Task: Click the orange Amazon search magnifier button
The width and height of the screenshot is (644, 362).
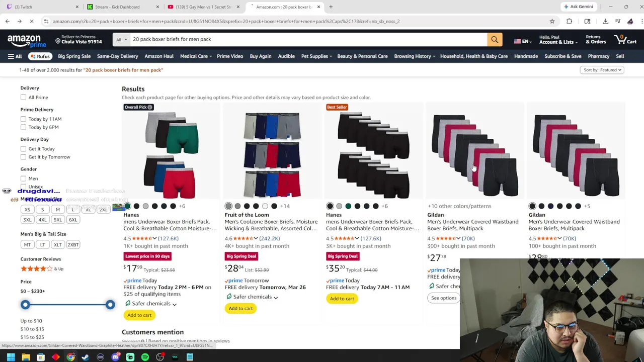Action: pyautogui.click(x=495, y=40)
